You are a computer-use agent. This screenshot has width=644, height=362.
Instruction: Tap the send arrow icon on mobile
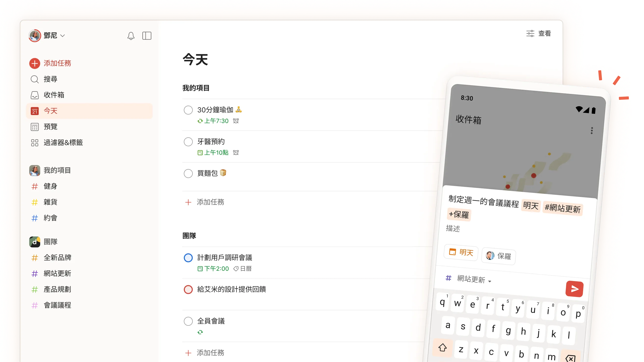point(574,289)
